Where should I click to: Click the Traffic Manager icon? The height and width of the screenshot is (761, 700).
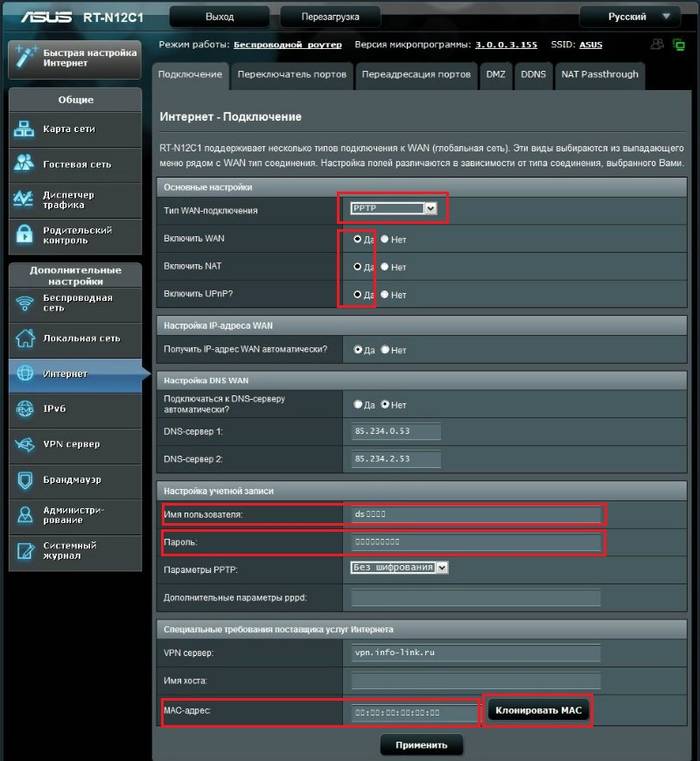pos(25,199)
